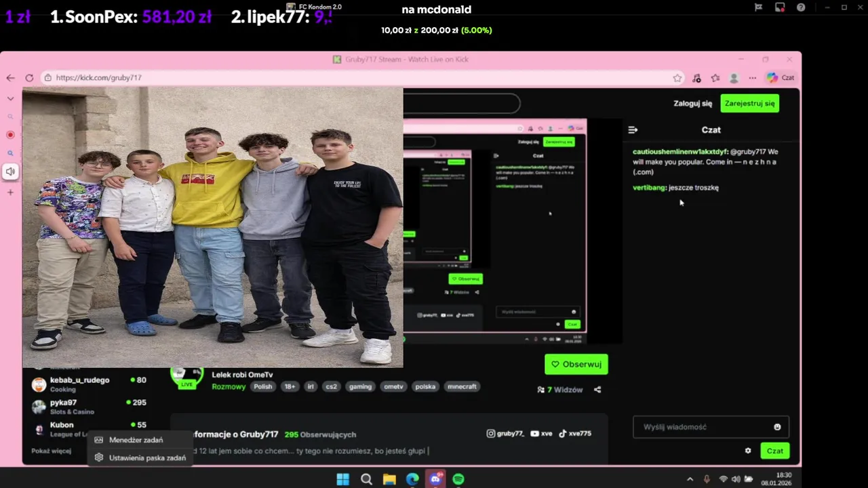Click username vertibang in chat
This screenshot has width=868, height=488.
pyautogui.click(x=649, y=188)
